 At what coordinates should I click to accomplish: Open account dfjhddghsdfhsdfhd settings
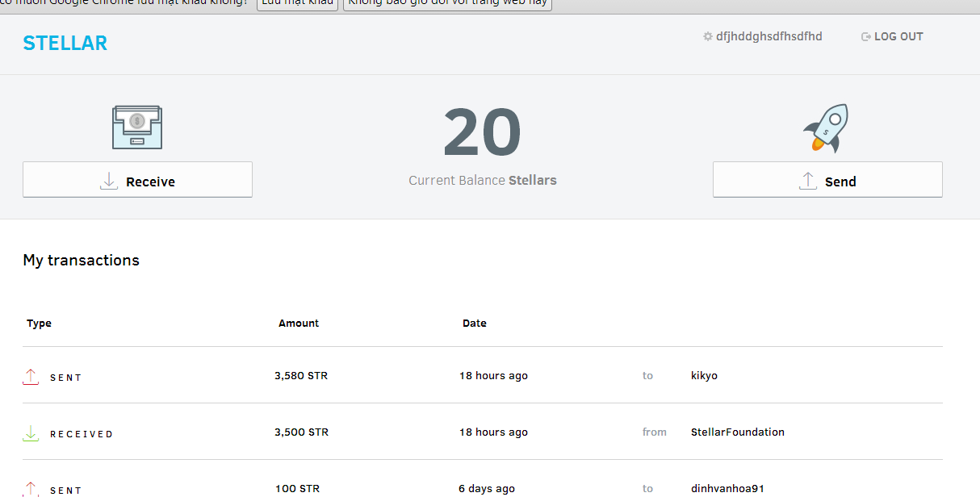tap(769, 36)
